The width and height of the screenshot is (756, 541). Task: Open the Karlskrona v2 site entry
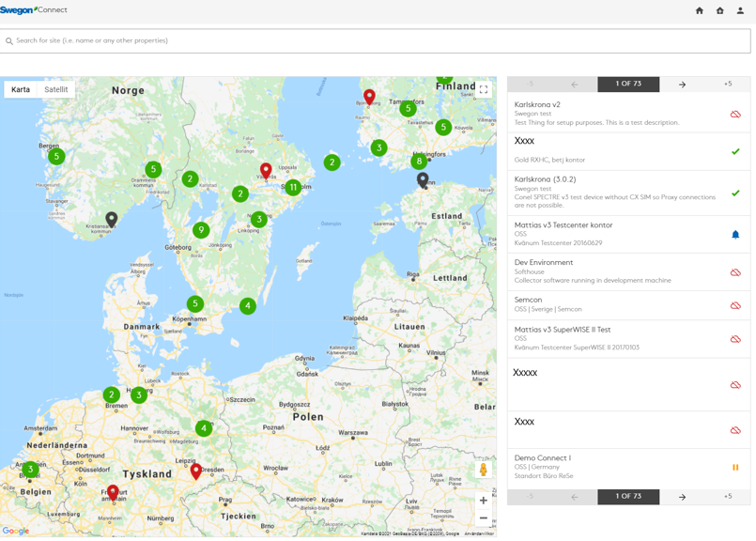point(628,114)
